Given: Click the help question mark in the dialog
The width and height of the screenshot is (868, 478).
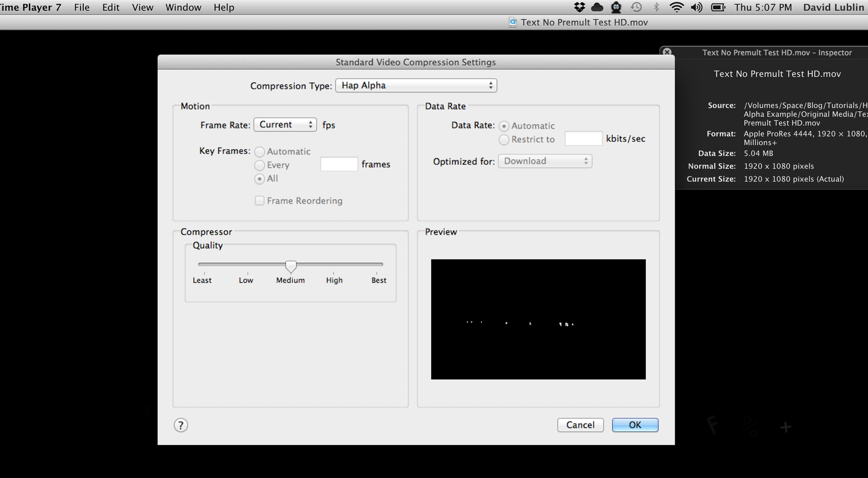Looking at the screenshot, I should 181,425.
